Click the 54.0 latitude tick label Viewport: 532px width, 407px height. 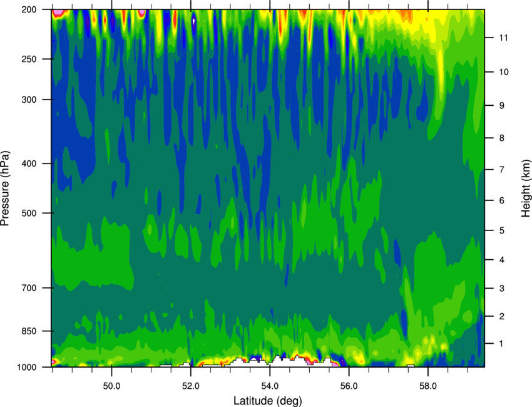click(270, 386)
